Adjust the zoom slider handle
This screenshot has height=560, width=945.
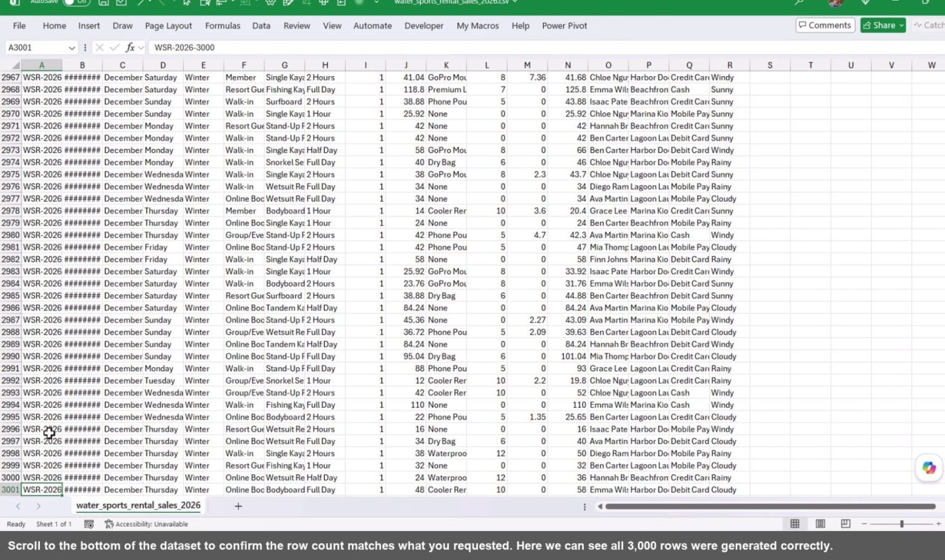coord(901,524)
